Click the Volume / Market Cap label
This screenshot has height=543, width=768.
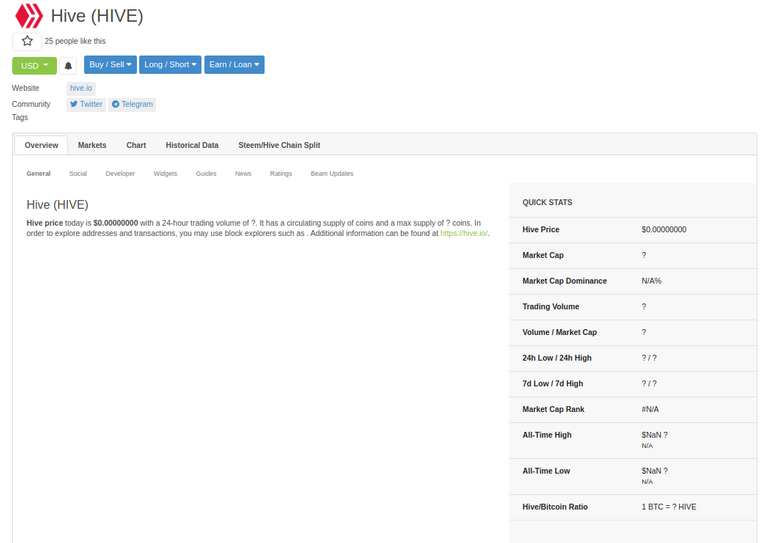(x=559, y=332)
